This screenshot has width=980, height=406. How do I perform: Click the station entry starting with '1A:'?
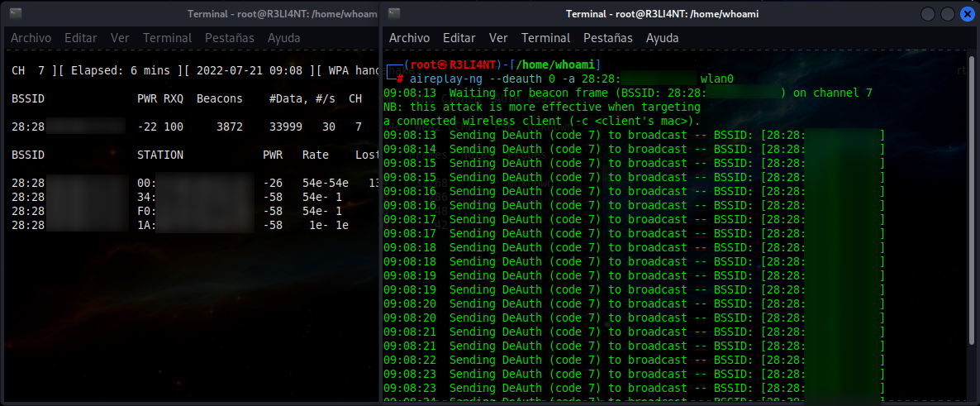tap(195, 225)
